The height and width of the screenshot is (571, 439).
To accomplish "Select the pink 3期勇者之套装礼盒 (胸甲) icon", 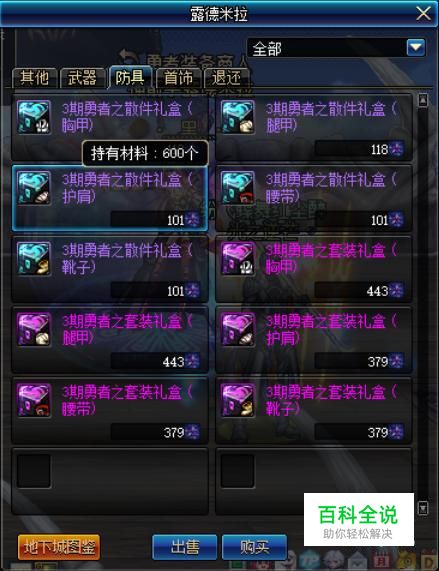I will [x=237, y=259].
